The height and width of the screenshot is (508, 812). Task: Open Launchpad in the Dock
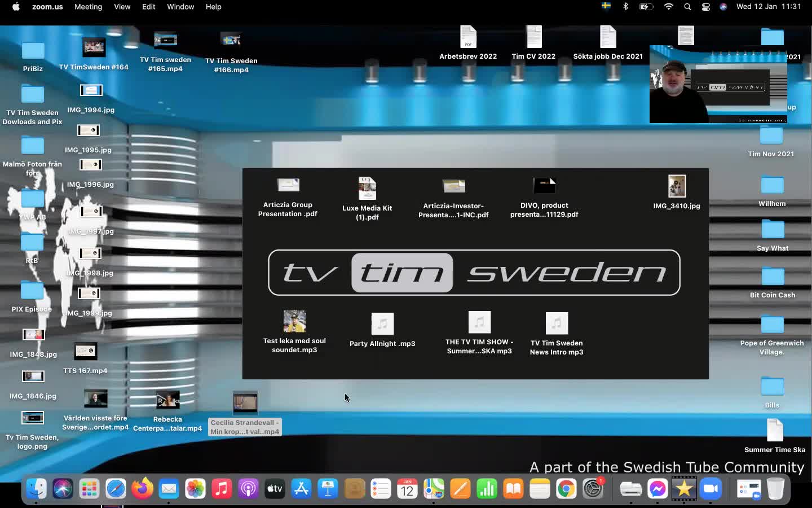click(x=89, y=489)
